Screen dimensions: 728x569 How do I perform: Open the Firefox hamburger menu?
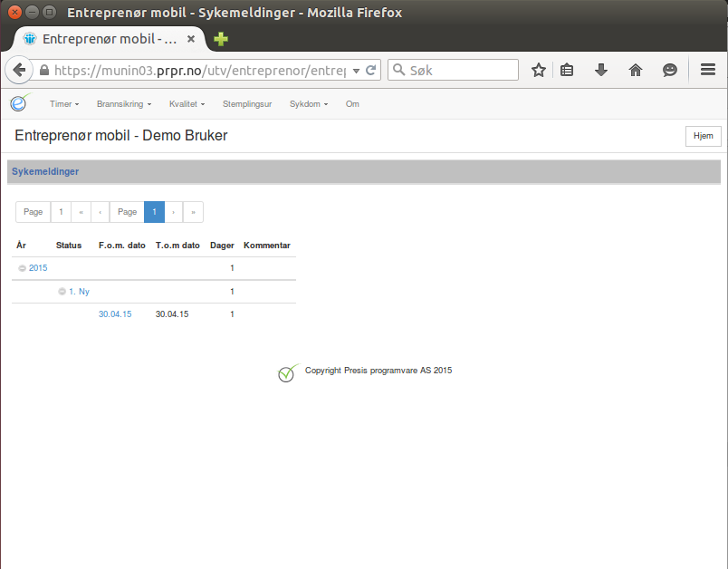click(707, 70)
